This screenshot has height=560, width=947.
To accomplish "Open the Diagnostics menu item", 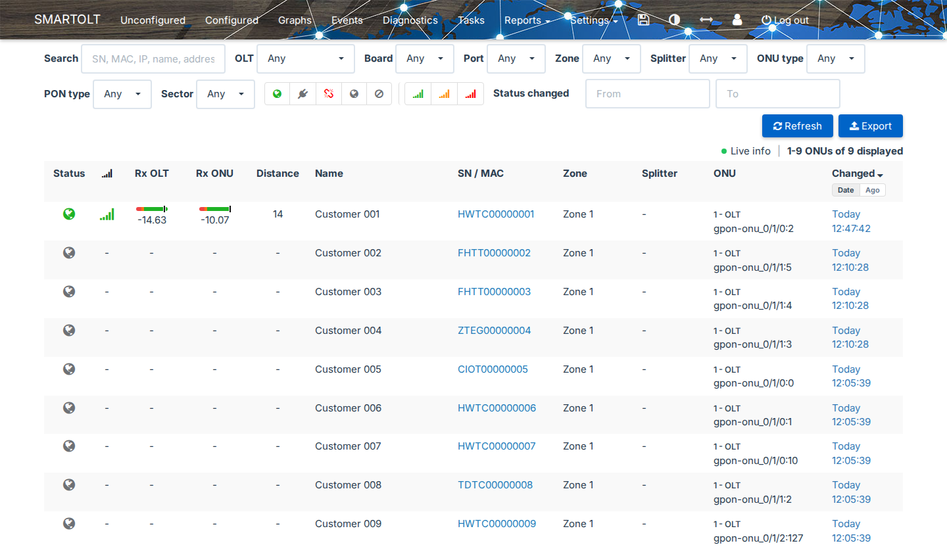I will [x=410, y=20].
